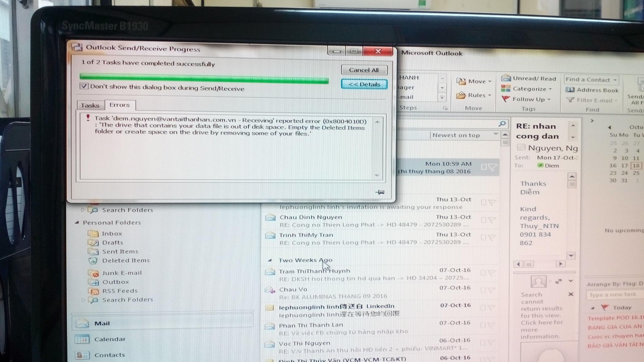Flag the Phan Thi Thanh Lan email
This screenshot has height=362, width=644.
492,325
